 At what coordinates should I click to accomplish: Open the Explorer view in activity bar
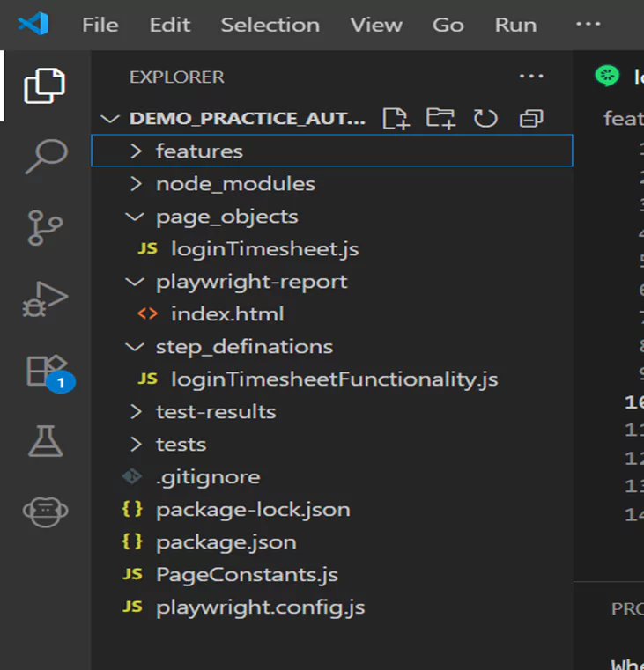pyautogui.click(x=44, y=85)
